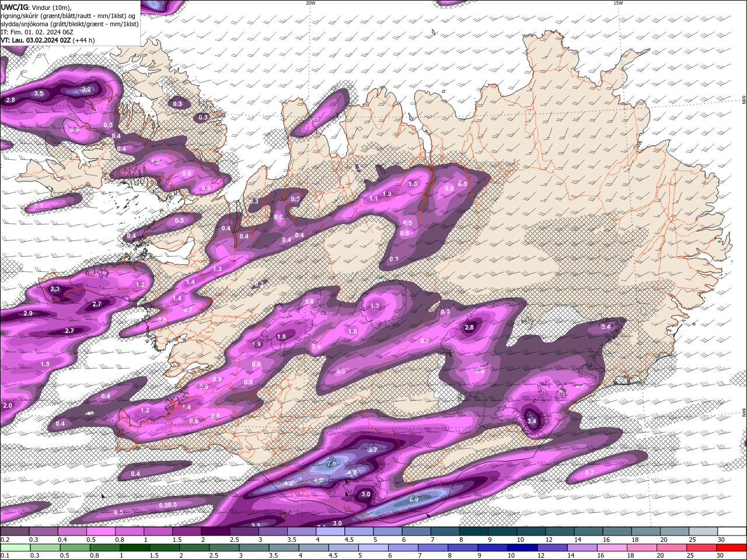Click the 'VT: Lau. 03.02.2024 02Z (+44 h)' line
Screen dimensions: 747x560
48,40
